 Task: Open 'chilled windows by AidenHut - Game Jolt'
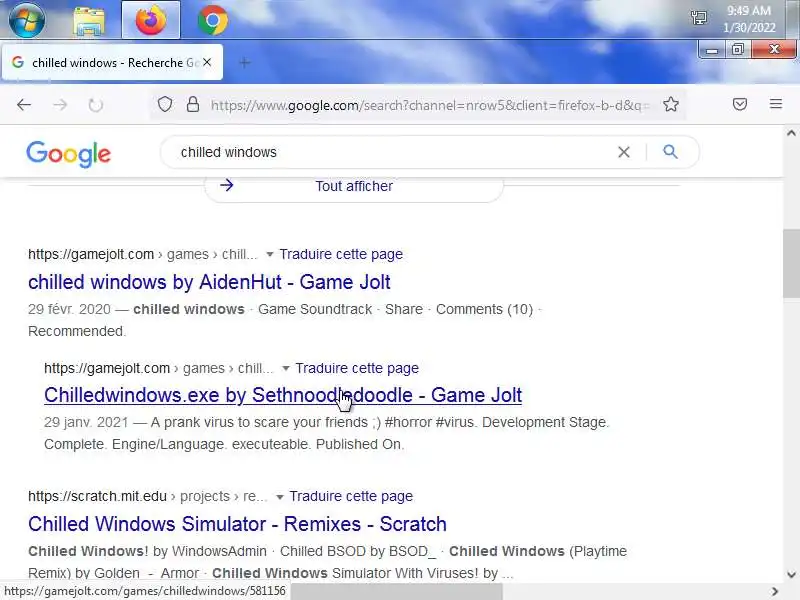coord(209,282)
